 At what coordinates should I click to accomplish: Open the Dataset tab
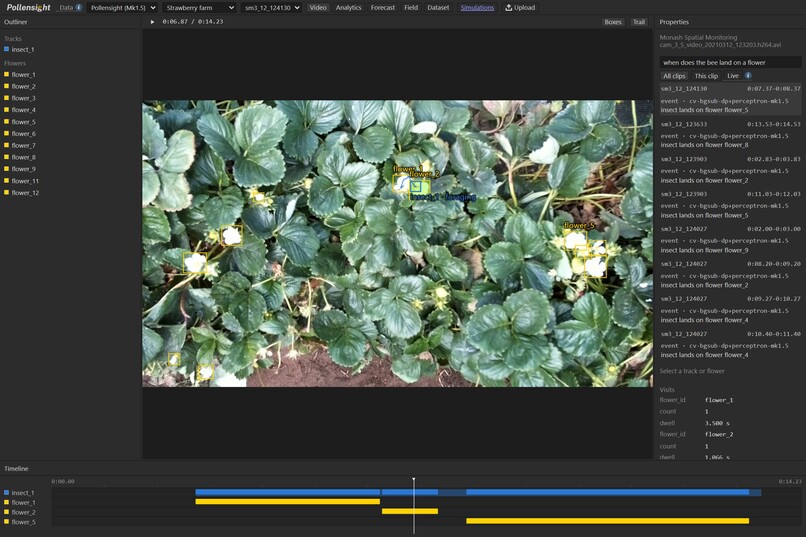tap(438, 8)
